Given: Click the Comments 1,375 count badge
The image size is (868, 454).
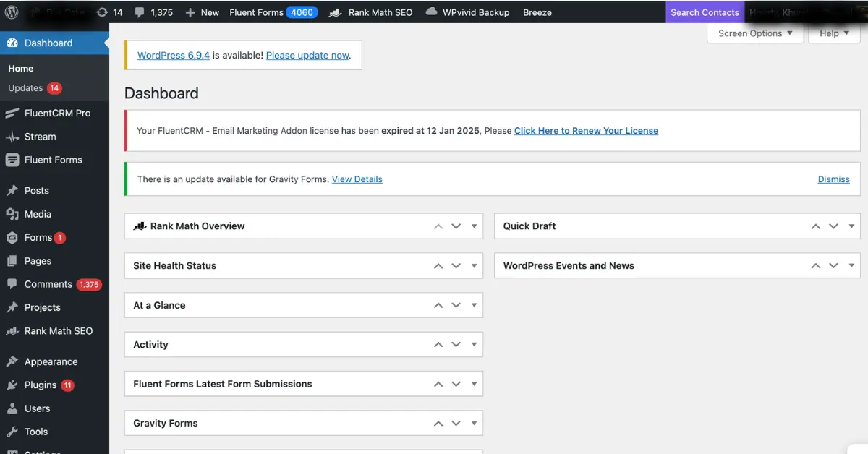Looking at the screenshot, I should coord(89,285).
